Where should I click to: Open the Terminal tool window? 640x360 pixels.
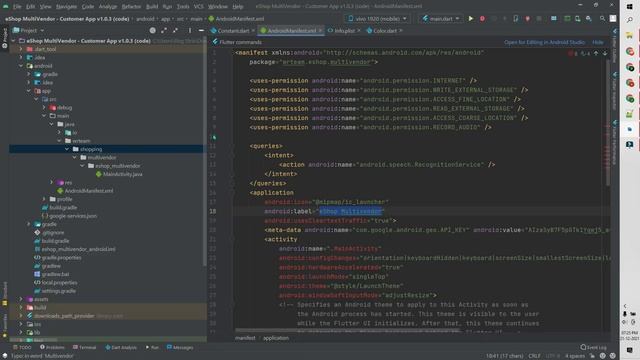pos(84,347)
